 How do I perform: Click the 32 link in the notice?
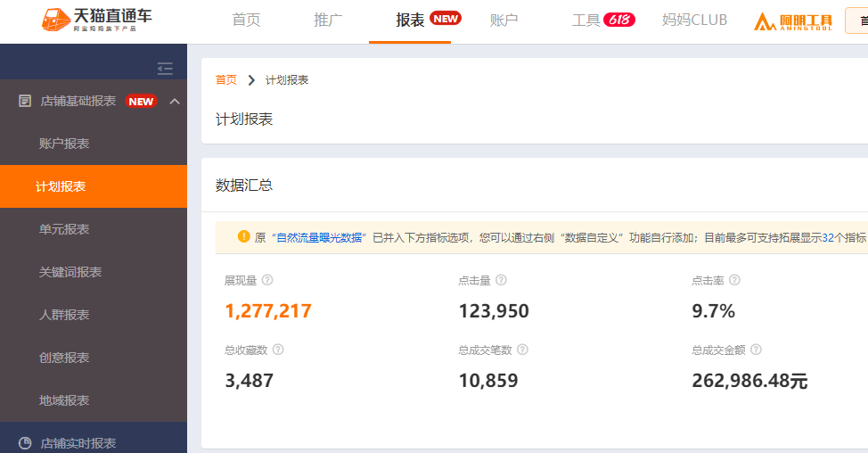tap(828, 237)
